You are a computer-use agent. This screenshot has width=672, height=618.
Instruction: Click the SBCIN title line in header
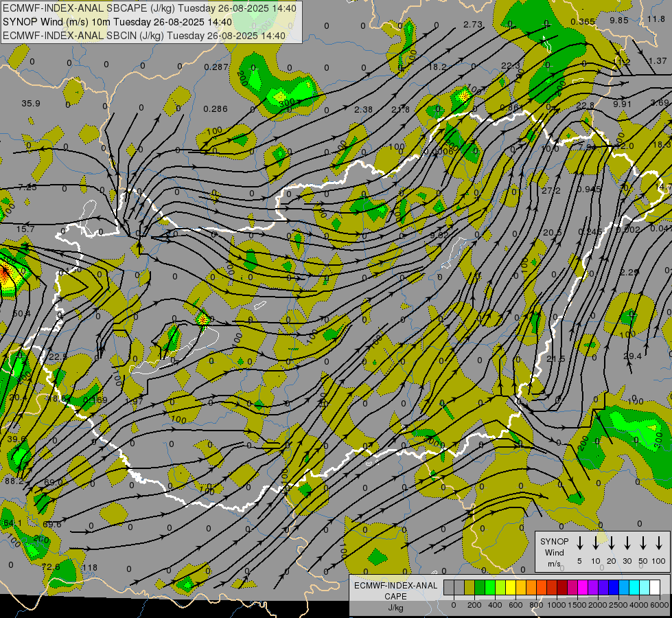[144, 36]
